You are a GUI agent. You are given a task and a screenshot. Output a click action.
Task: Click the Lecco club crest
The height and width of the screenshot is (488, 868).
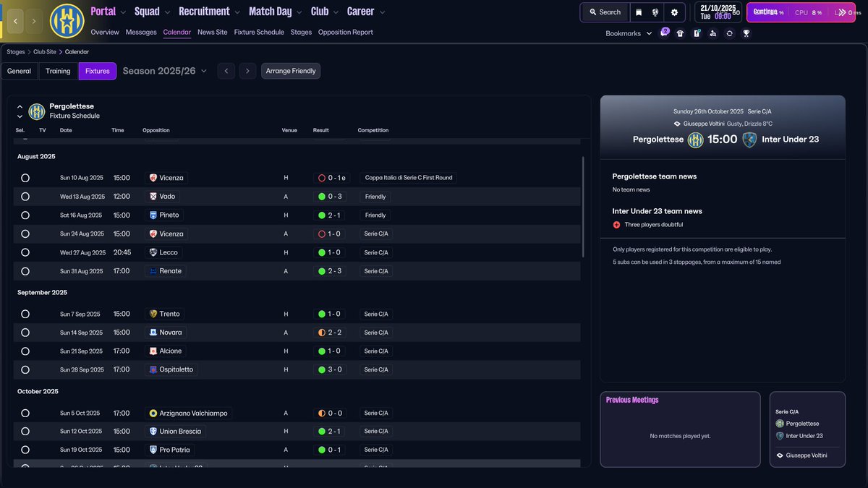[x=153, y=252]
